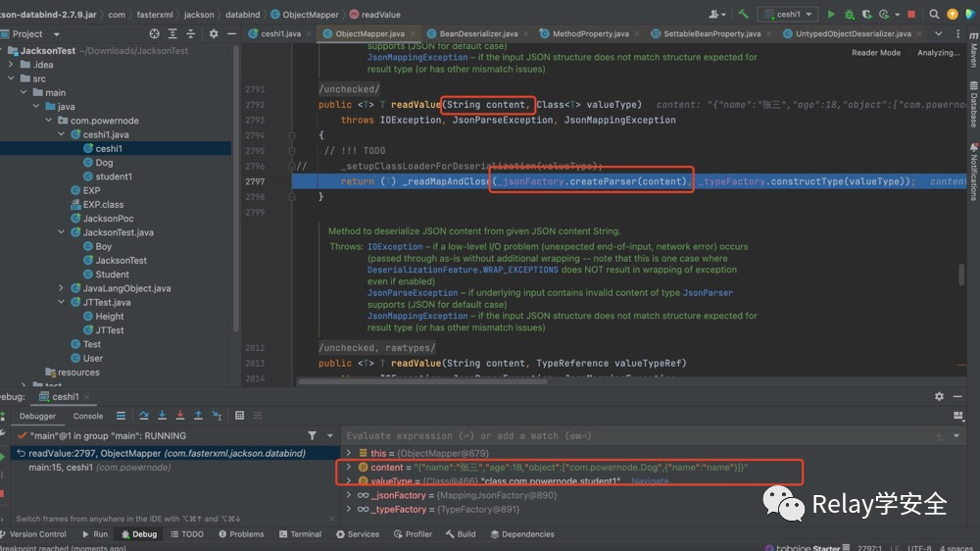Viewport: 980px width, 551px height.
Task: Stop the running process
Action: pos(911,14)
